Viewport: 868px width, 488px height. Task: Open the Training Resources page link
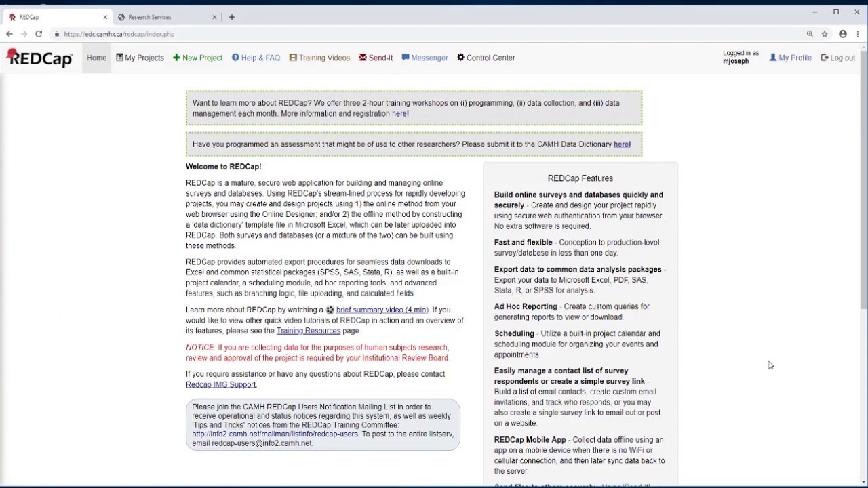click(x=309, y=331)
